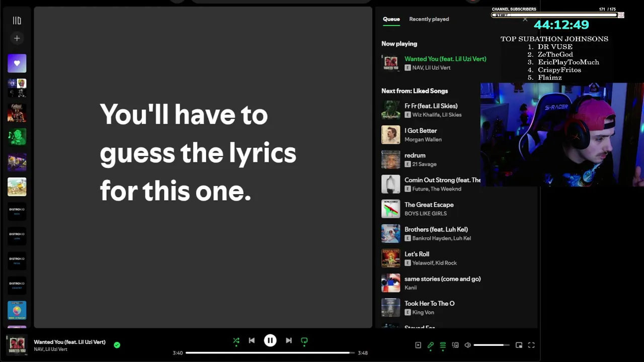Click Comin Out Strong album thumbnail
This screenshot has height=362, width=644.
click(x=391, y=184)
